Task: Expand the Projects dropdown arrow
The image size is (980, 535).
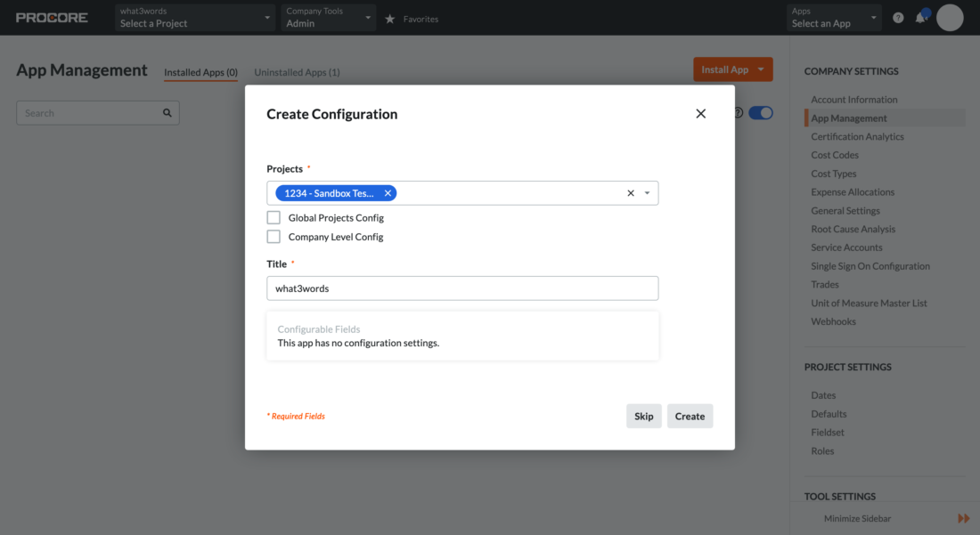Action: [647, 193]
